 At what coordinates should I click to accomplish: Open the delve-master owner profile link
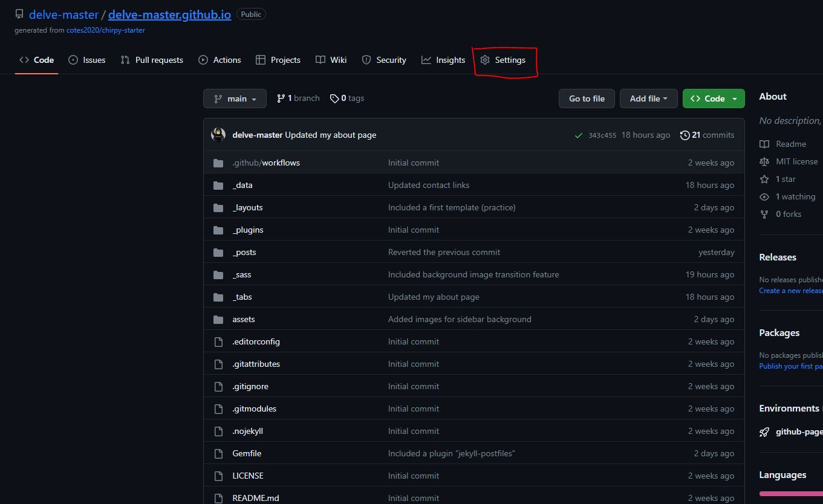63,15
